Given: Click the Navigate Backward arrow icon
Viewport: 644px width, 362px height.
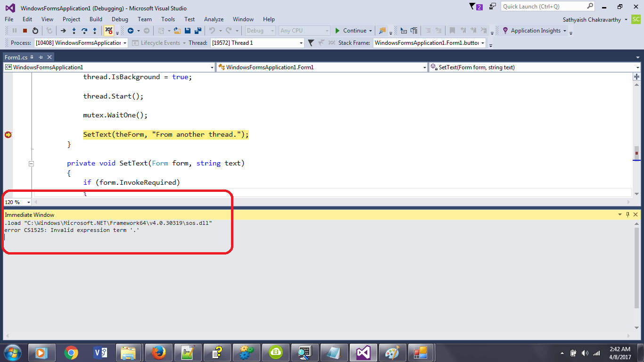Looking at the screenshot, I should [131, 31].
